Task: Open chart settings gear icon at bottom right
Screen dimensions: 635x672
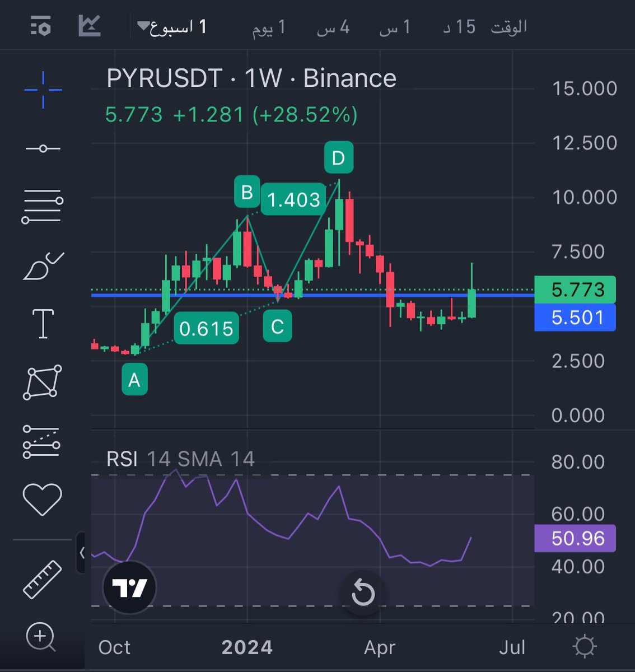Action: (x=585, y=647)
